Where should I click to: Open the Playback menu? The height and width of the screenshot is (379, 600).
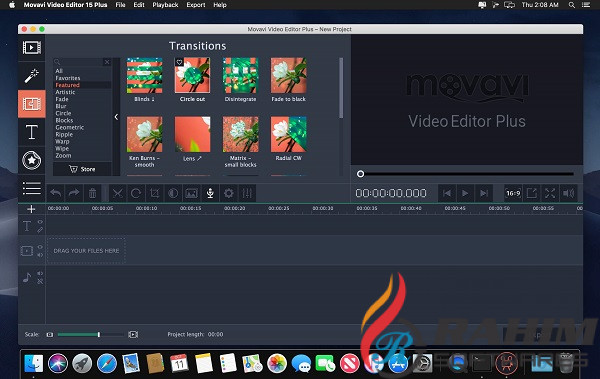pyautogui.click(x=165, y=5)
